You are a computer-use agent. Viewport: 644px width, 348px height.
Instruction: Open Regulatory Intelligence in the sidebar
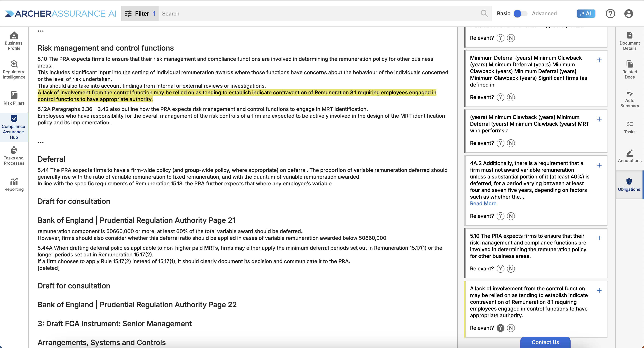click(14, 70)
